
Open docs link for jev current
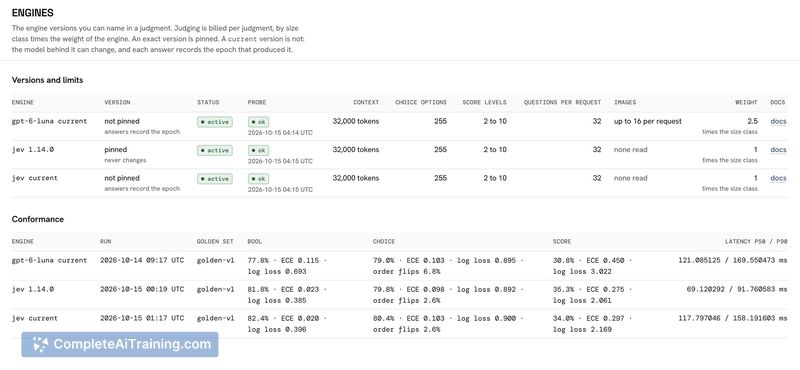(x=778, y=178)
